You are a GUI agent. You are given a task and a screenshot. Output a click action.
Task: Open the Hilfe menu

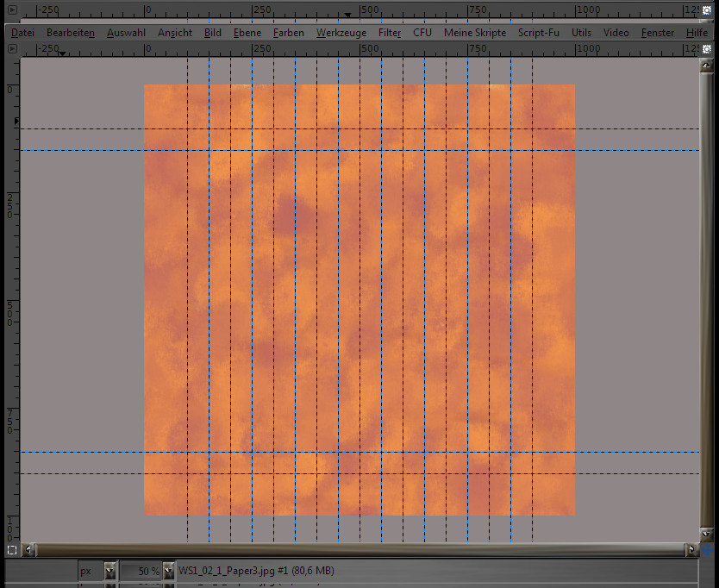pos(697,32)
